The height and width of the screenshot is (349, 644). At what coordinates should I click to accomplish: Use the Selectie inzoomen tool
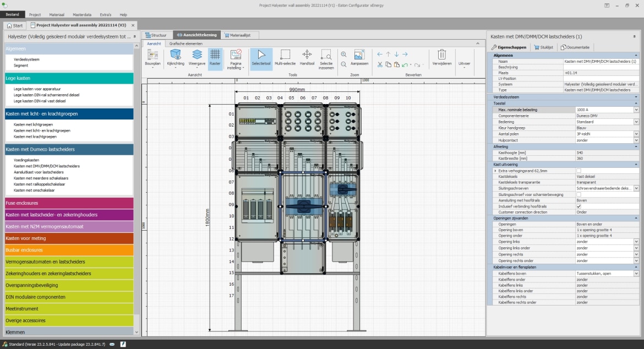[326, 57]
